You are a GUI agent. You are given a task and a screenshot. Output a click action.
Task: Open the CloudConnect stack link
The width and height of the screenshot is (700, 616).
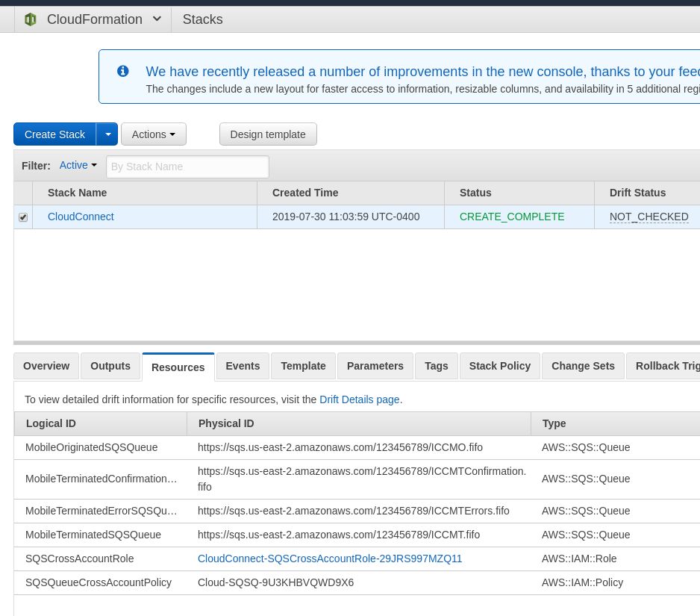tap(81, 217)
